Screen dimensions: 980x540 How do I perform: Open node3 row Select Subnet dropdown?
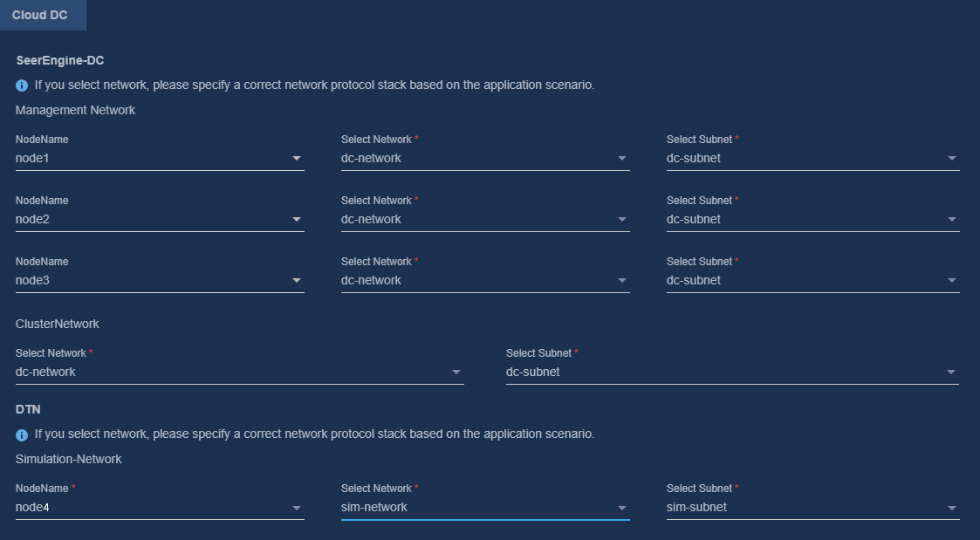point(812,280)
